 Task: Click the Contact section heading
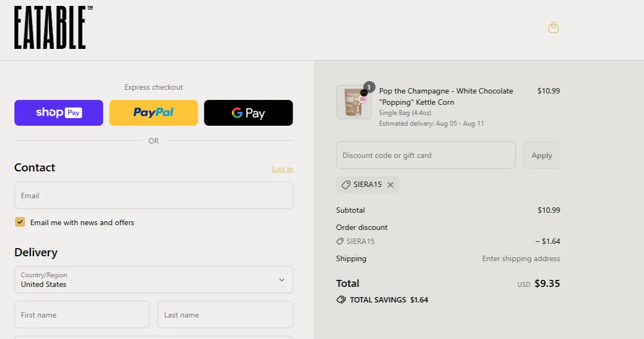[x=35, y=168]
